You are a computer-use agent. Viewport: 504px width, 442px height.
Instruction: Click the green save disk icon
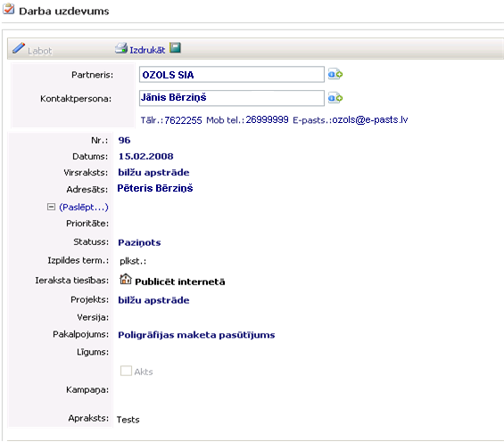[175, 48]
